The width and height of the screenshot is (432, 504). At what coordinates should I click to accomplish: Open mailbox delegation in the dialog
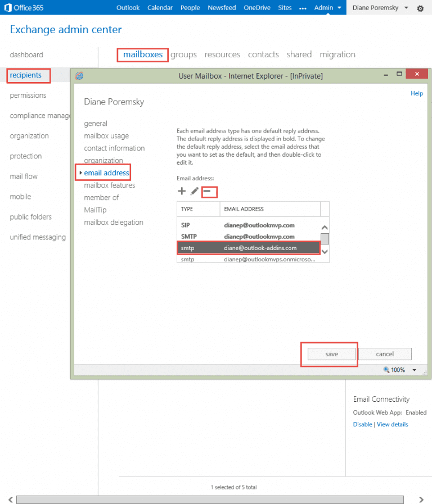click(114, 223)
